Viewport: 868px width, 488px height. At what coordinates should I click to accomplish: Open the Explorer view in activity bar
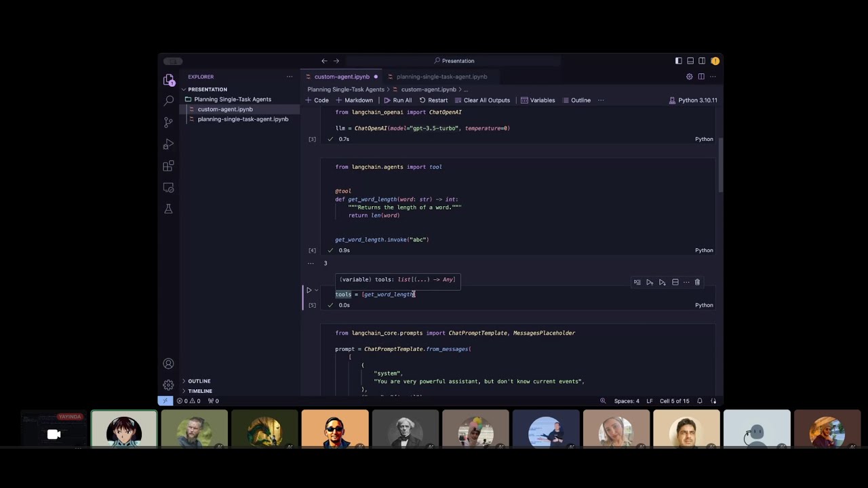[x=169, y=80]
